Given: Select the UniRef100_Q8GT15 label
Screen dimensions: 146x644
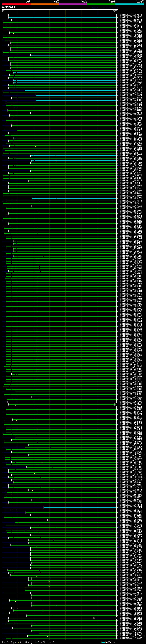Looking at the screenshot, I should 131,580.
